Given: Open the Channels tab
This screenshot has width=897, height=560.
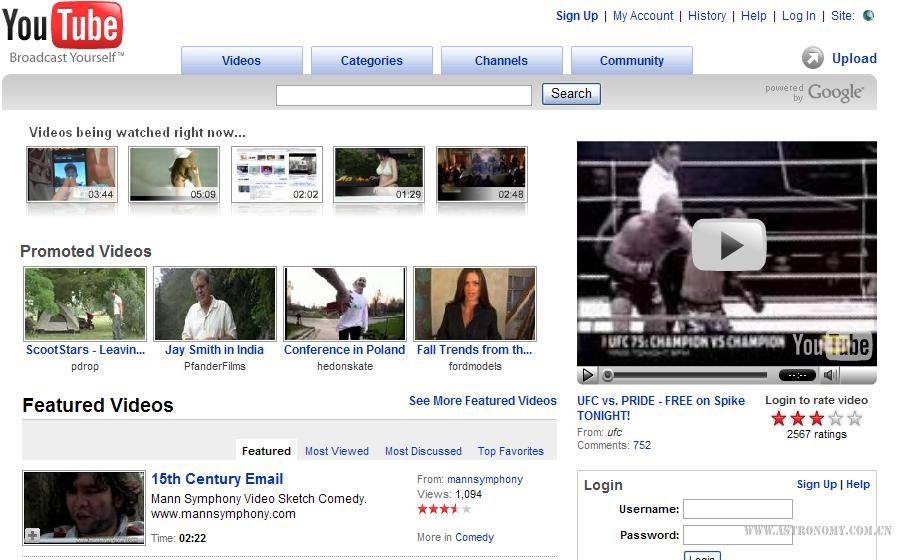Looking at the screenshot, I should point(501,61).
